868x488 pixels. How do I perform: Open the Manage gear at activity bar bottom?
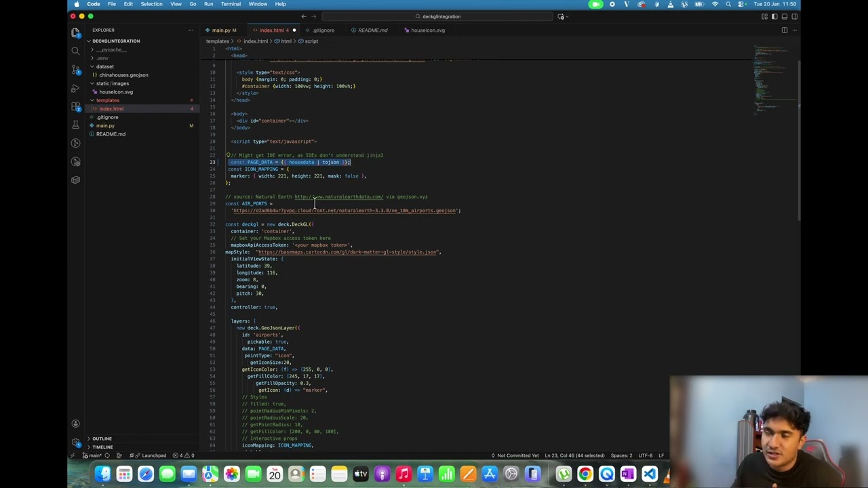[x=75, y=442]
